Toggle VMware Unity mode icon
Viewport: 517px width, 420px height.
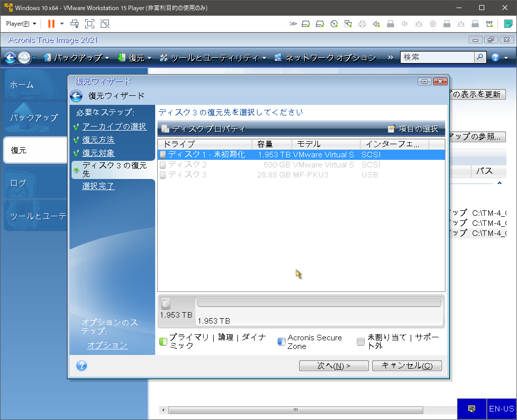pyautogui.click(x=105, y=24)
